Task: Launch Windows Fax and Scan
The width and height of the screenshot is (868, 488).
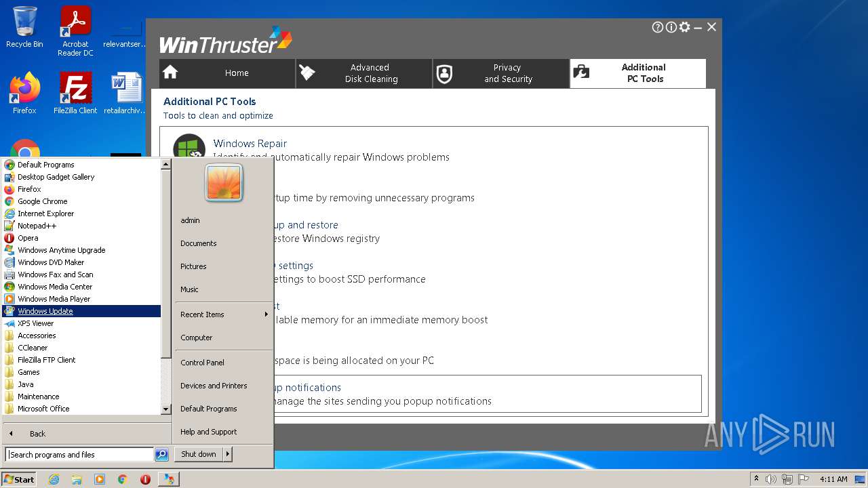Action: pos(81,274)
